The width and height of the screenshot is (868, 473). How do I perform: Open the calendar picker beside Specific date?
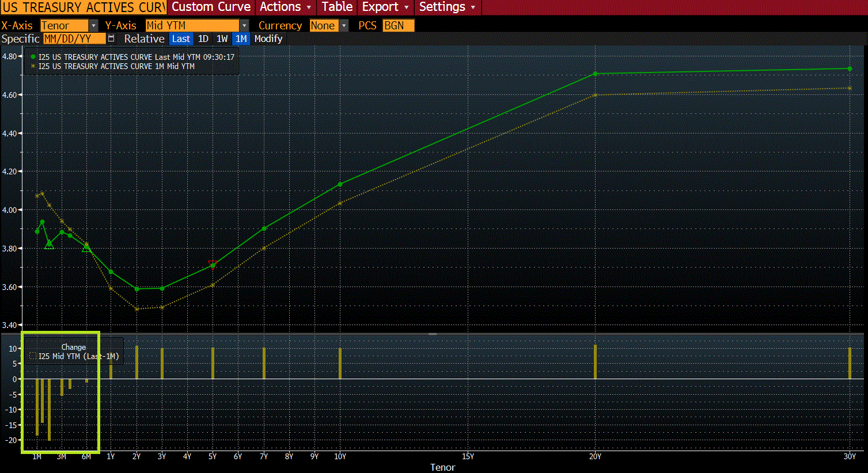(111, 39)
